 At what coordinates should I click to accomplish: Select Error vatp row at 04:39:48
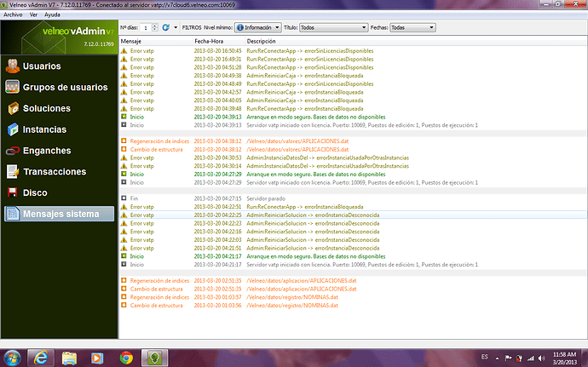[353, 108]
